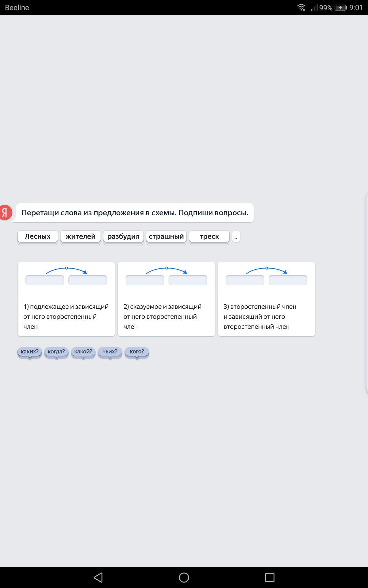Pick the question tag 'какой?'
Image resolution: width=368 pixels, height=588 pixels.
83,352
